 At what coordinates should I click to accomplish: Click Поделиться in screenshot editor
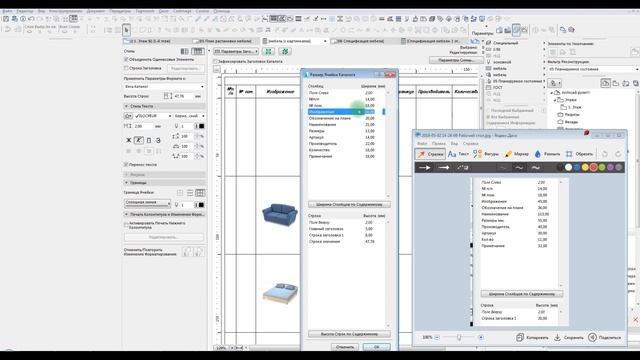[x=604, y=338]
